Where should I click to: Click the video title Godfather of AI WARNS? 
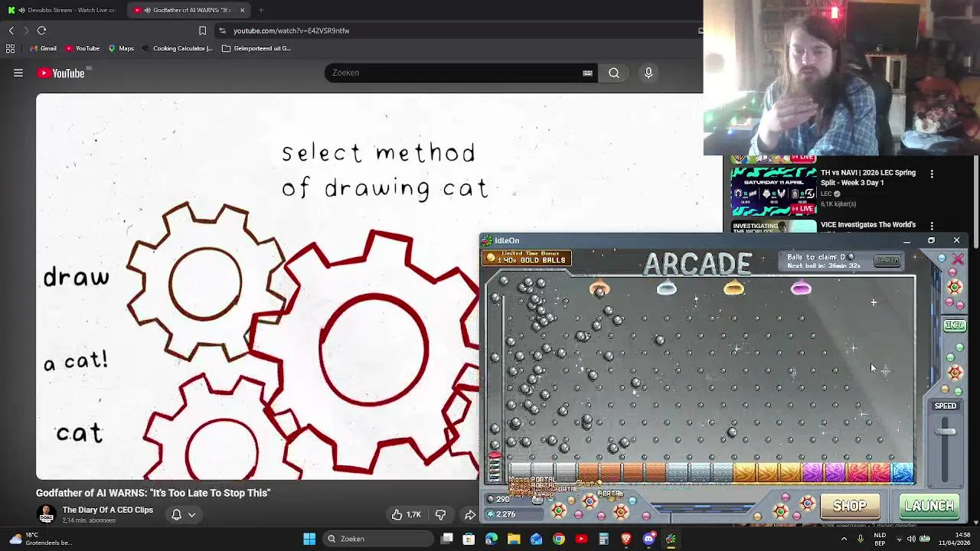pos(153,493)
